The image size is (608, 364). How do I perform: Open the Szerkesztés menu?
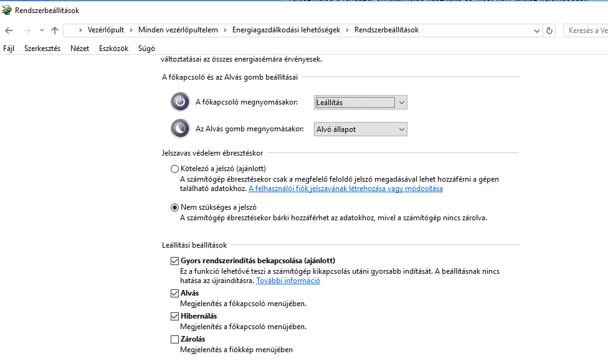pos(42,49)
